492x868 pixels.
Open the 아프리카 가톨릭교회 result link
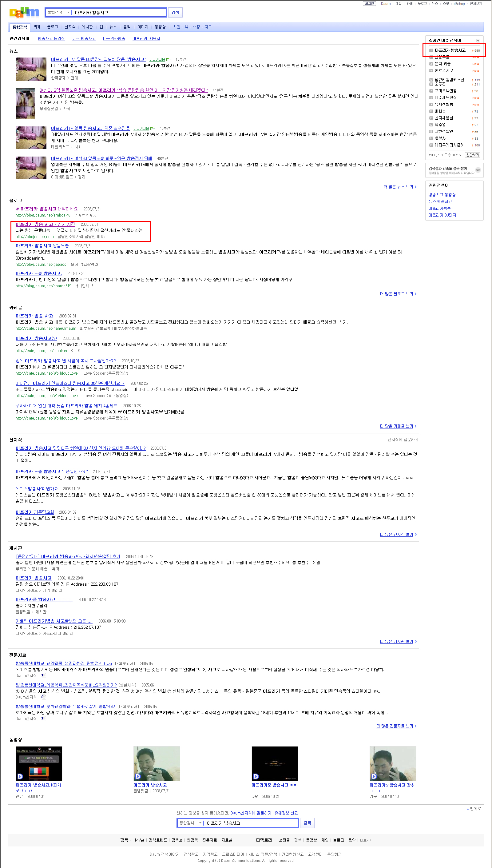35,512
